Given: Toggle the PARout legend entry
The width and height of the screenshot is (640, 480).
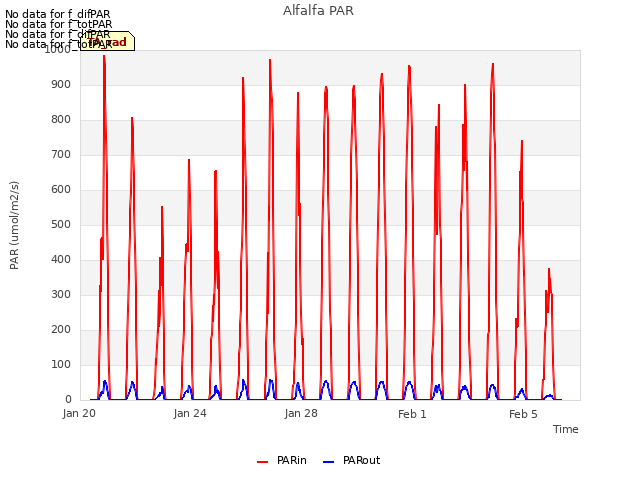Looking at the screenshot, I should (351, 460).
